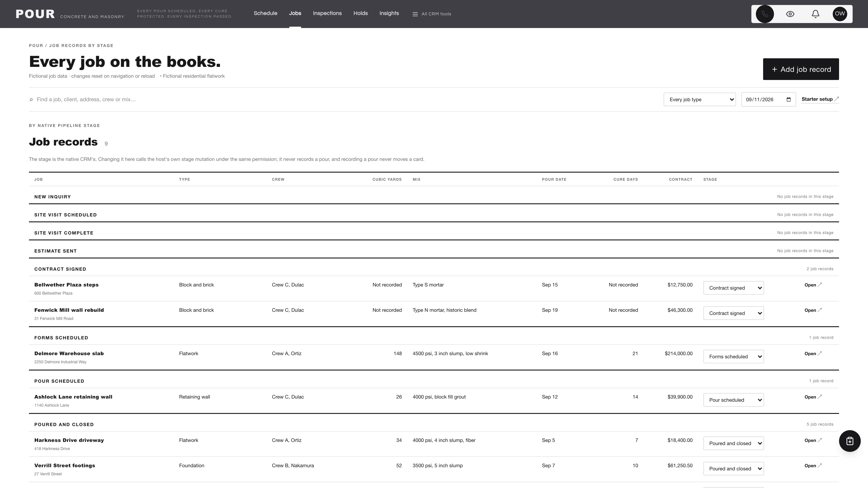Open the floating clipboard button
The image size is (868, 488).
pos(849,441)
